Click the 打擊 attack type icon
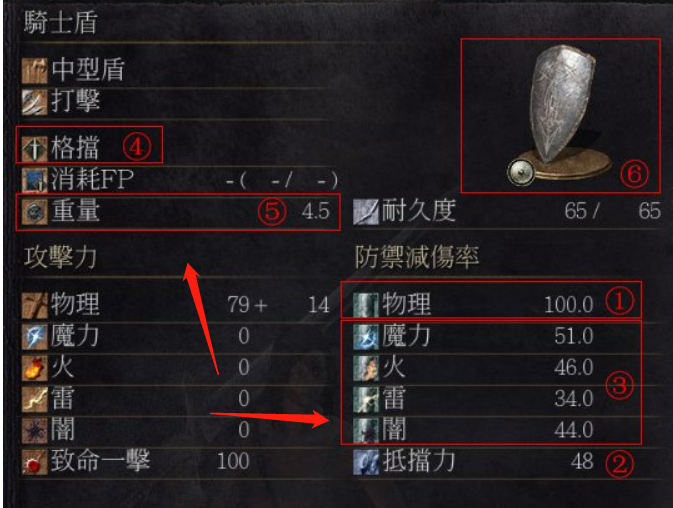This screenshot has height=508, width=673. pyautogui.click(x=34, y=102)
